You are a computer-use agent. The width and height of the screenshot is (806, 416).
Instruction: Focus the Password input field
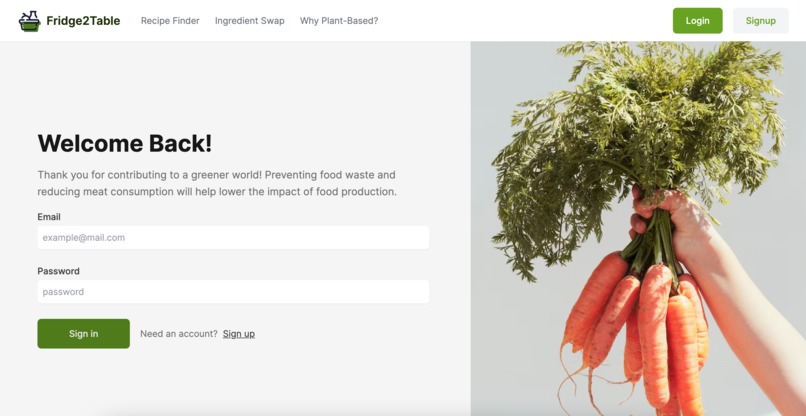coord(233,292)
